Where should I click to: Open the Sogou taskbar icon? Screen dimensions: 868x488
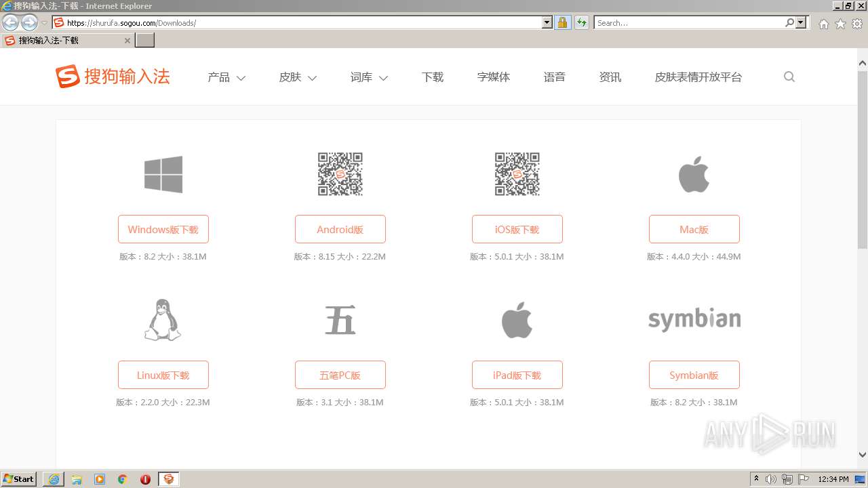[169, 479]
